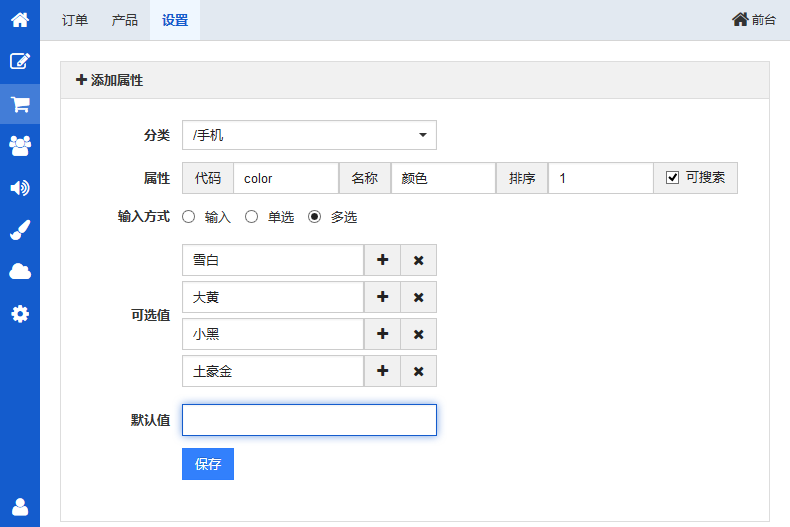Click the megaphone sidebar icon

coord(20,188)
